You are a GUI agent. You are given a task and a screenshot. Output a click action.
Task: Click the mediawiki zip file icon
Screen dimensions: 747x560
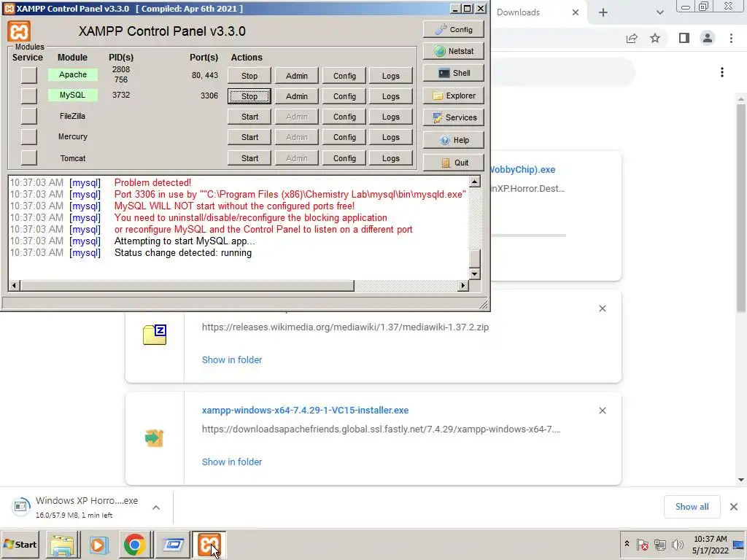click(x=155, y=334)
